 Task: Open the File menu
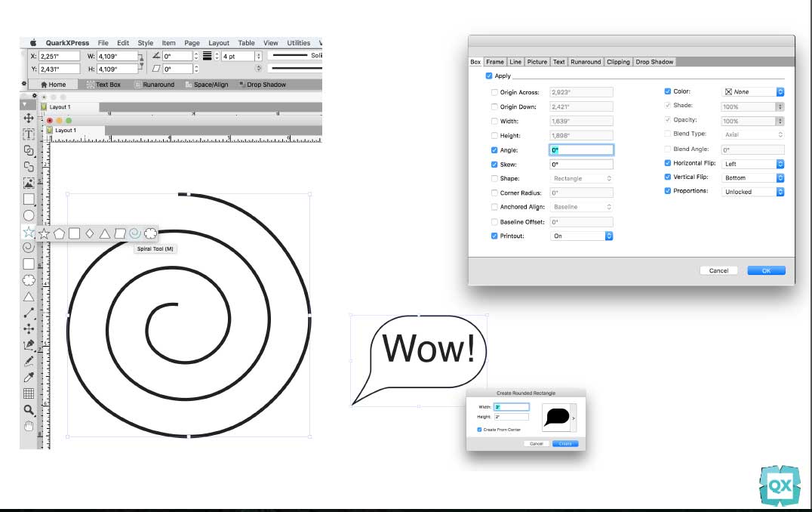[103, 43]
